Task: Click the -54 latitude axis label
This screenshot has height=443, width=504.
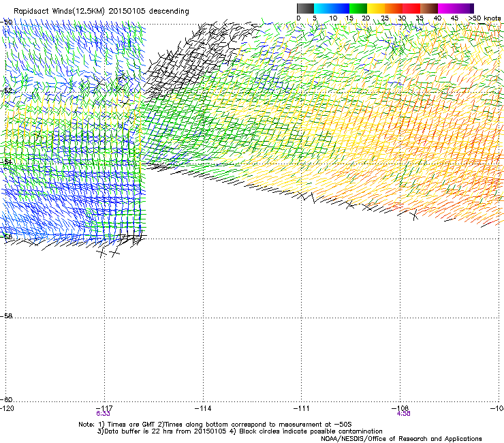Action: coord(6,162)
